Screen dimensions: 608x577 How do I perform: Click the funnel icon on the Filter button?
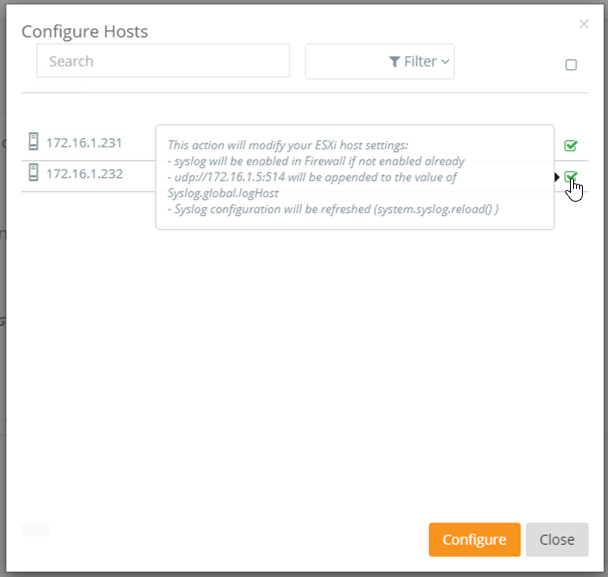point(394,62)
